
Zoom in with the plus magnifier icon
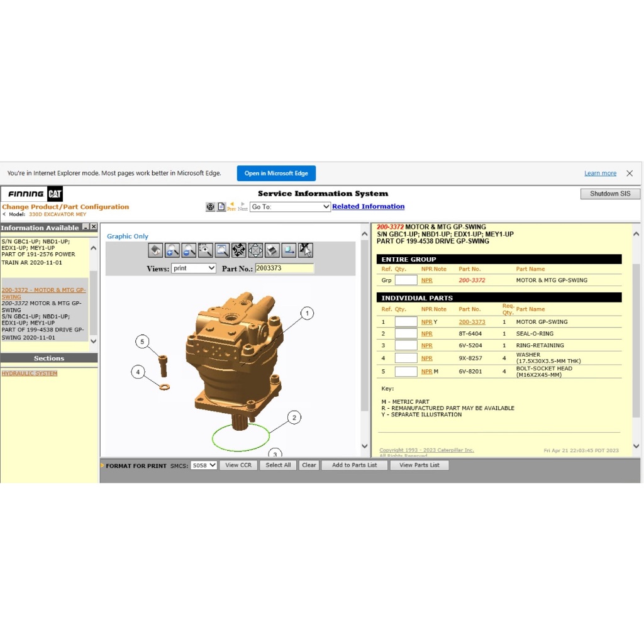[172, 250]
